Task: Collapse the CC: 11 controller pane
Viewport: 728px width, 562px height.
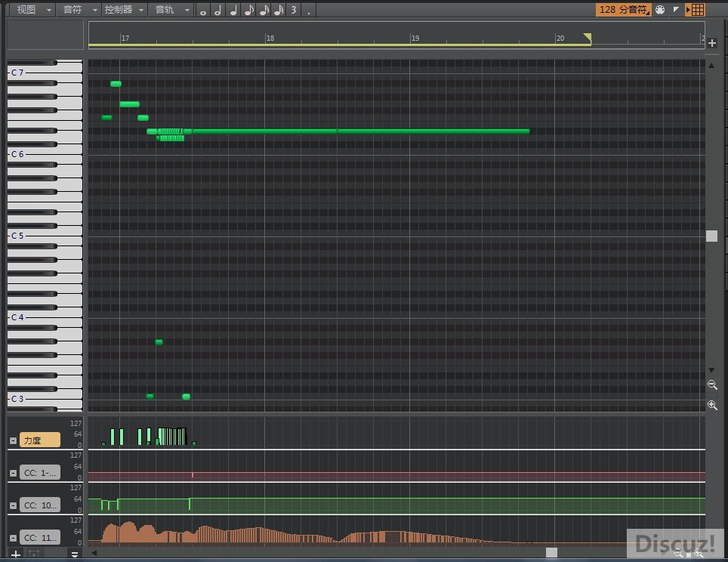Action: [x=14, y=538]
